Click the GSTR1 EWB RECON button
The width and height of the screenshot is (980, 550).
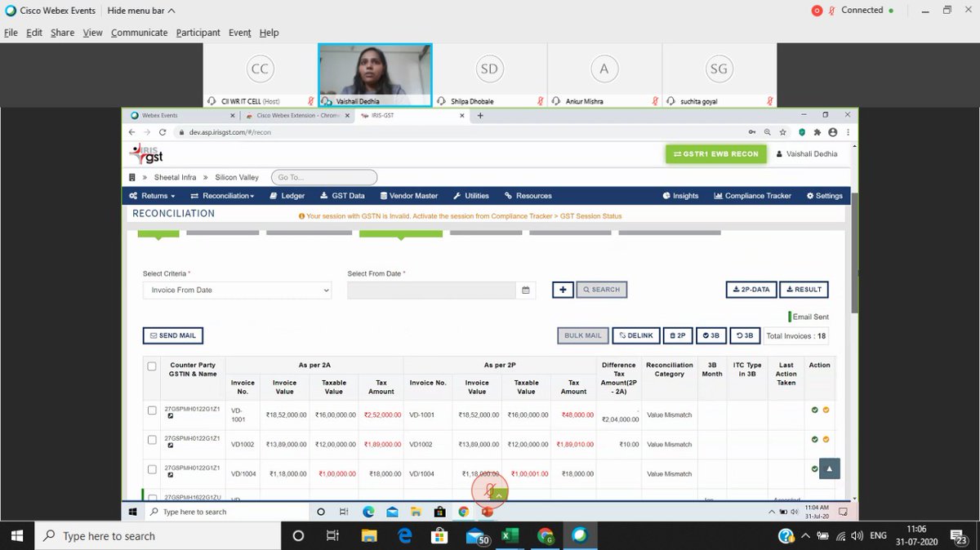[715, 154]
